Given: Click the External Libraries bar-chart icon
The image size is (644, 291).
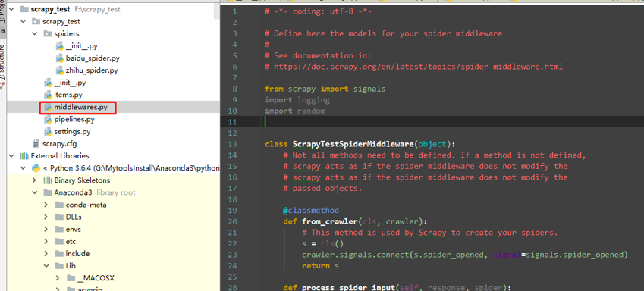Looking at the screenshot, I should point(24,156).
